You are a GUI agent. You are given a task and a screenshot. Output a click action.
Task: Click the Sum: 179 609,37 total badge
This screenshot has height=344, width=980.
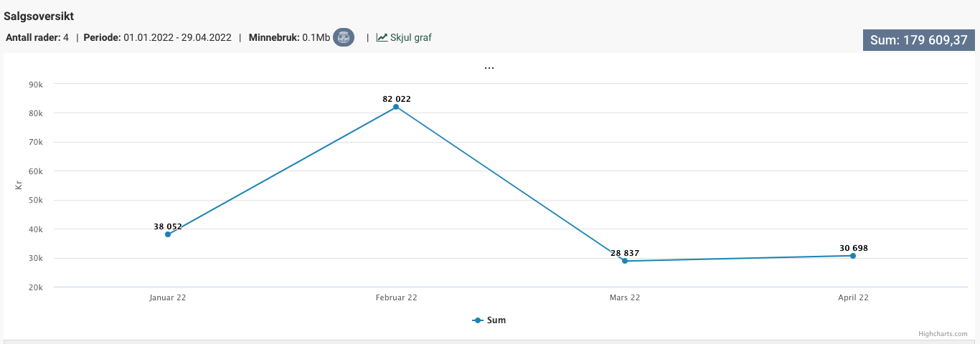point(918,40)
